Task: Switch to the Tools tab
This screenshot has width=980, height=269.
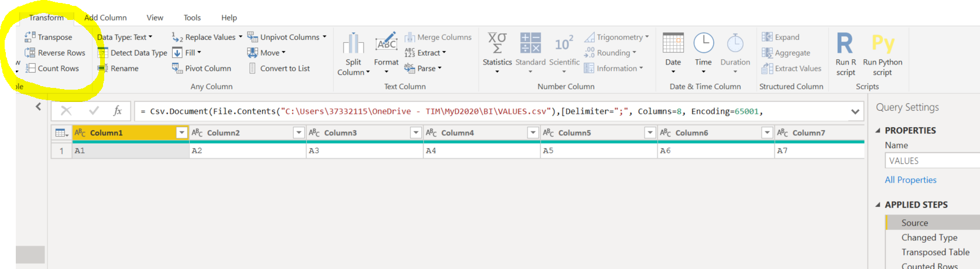Action: point(192,18)
